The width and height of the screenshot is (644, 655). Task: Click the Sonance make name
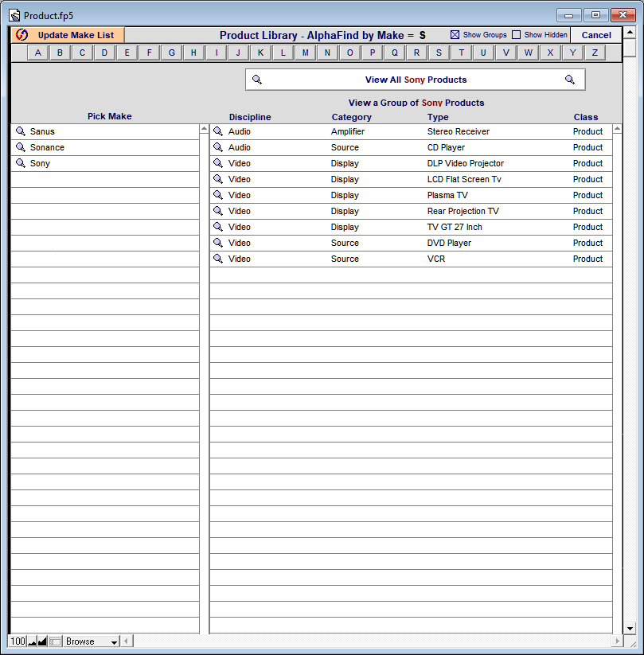(x=47, y=147)
